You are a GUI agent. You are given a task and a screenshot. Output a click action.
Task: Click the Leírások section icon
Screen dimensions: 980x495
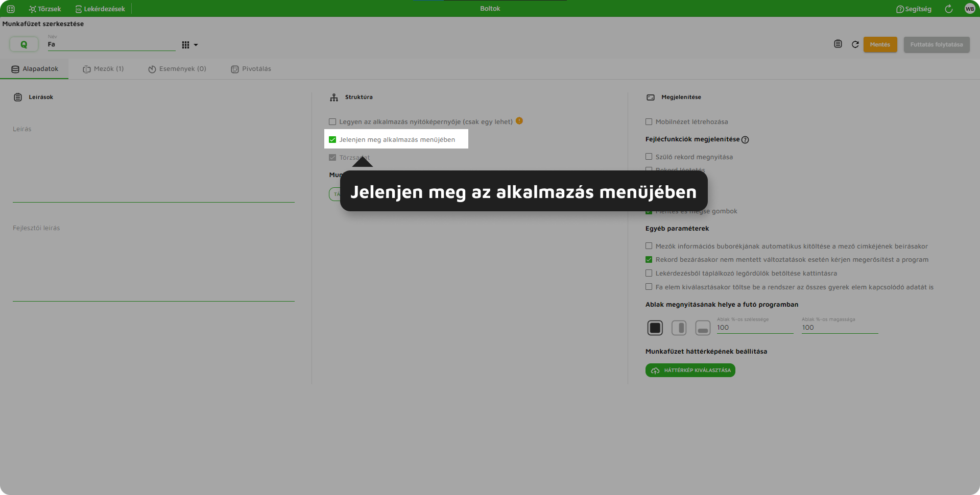click(18, 97)
